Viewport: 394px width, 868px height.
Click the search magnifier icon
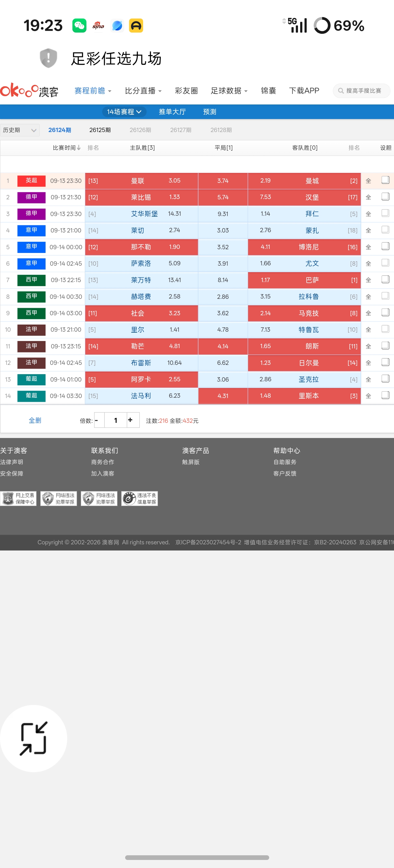tap(341, 91)
